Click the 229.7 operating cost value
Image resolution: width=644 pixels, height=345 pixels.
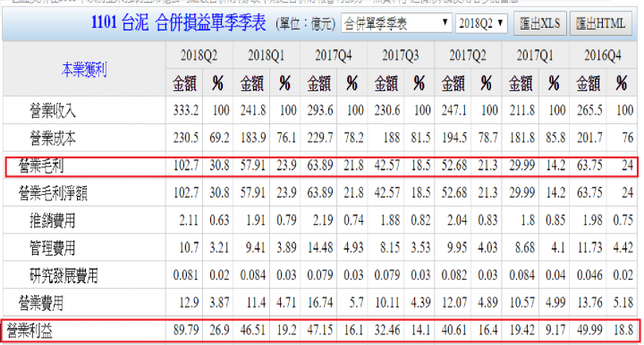point(320,138)
